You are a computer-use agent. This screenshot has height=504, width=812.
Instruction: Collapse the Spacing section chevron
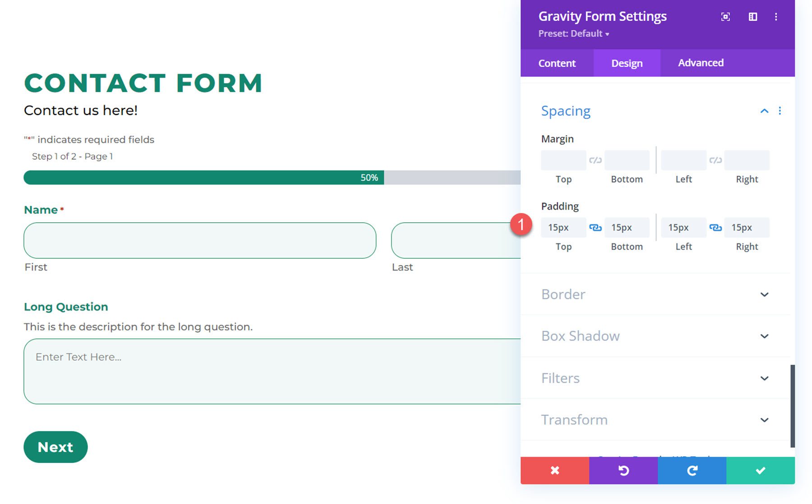(764, 111)
